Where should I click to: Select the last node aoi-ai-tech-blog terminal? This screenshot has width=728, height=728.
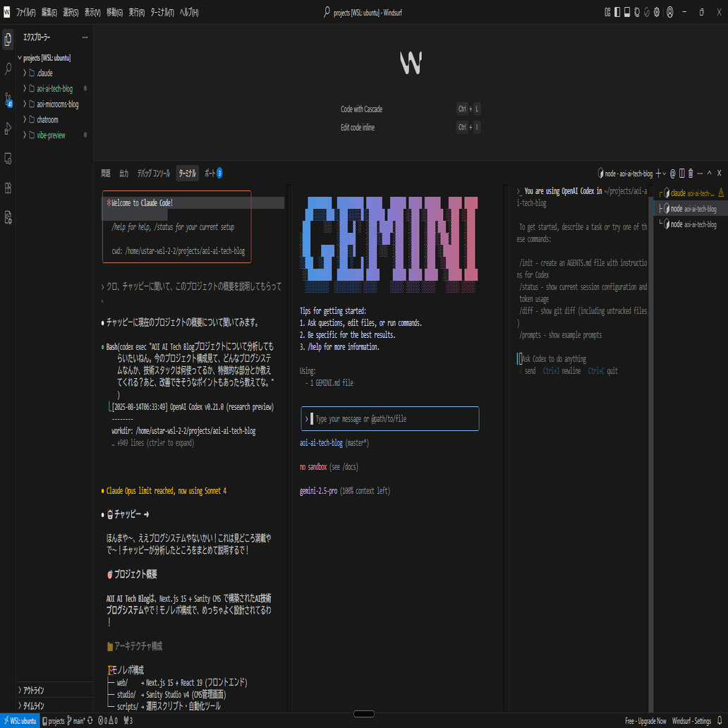pos(689,224)
